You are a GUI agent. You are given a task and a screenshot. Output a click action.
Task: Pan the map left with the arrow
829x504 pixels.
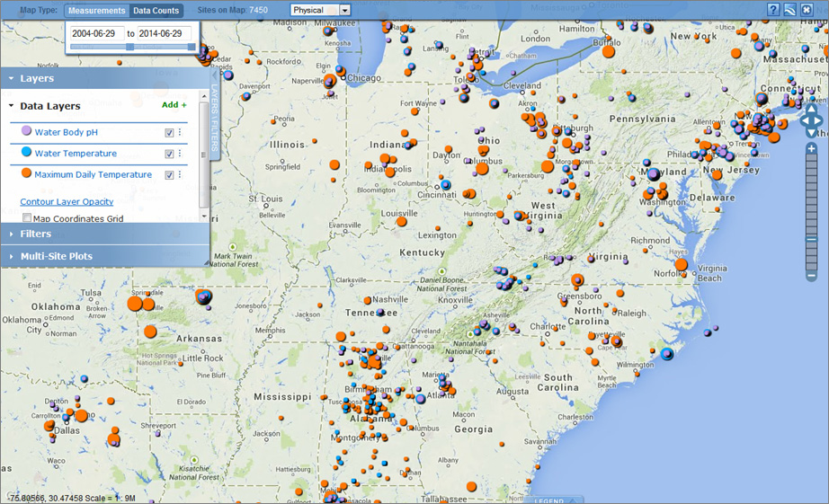pyautogui.click(x=804, y=121)
